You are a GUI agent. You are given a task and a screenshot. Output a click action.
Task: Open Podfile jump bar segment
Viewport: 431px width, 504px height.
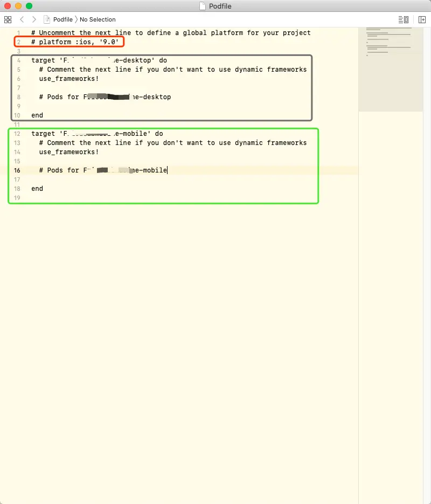coord(63,19)
